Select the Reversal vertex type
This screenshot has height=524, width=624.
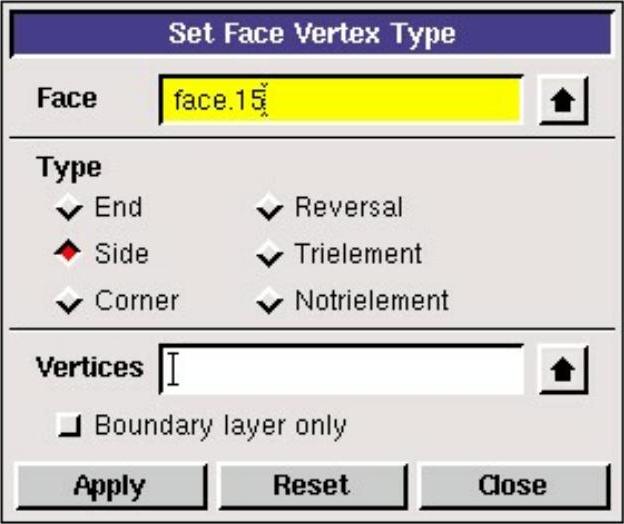pyautogui.click(x=269, y=208)
